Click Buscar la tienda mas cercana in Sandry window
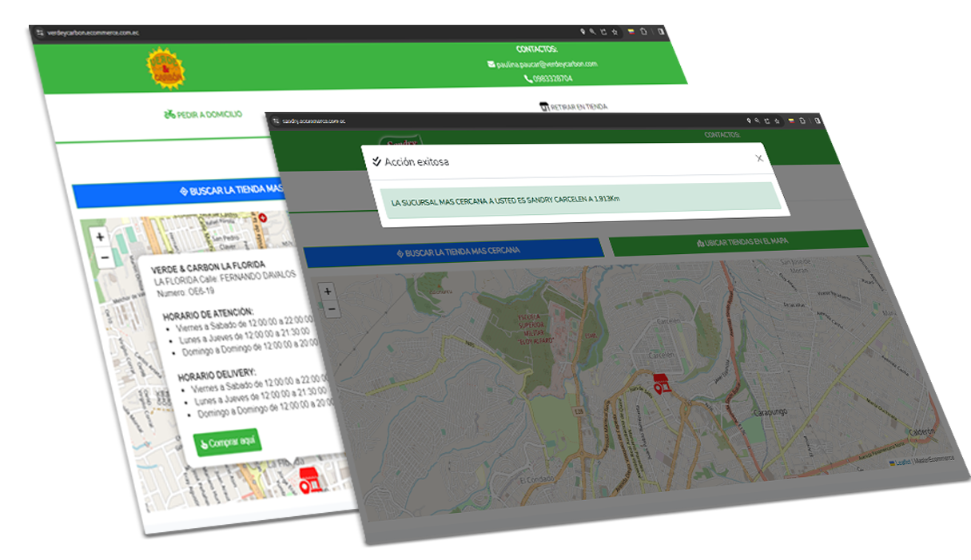 (x=453, y=252)
